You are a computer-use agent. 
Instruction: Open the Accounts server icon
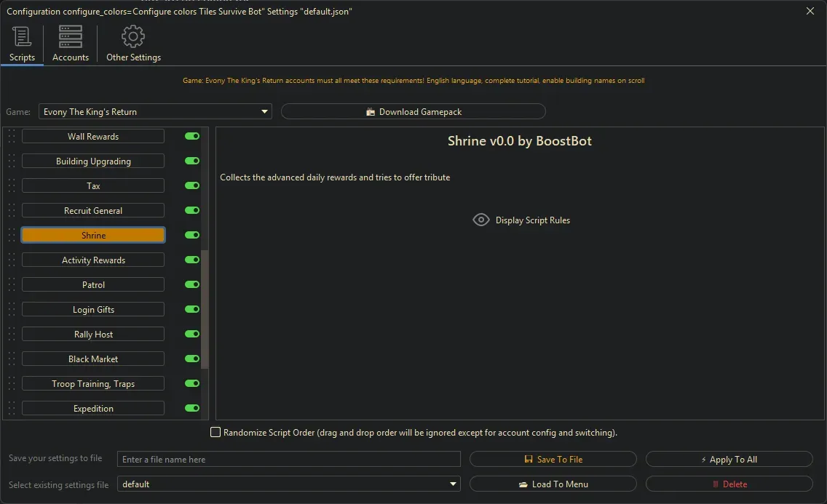coord(71,36)
